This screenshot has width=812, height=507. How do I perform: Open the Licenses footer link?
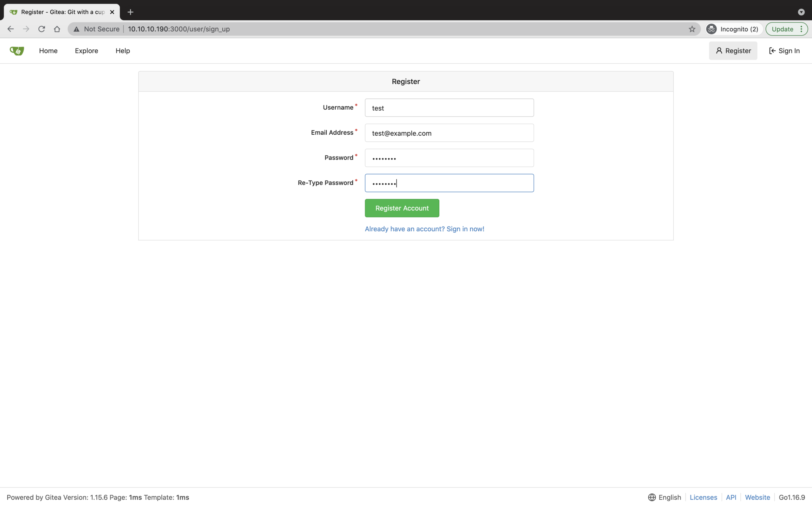pos(703,497)
